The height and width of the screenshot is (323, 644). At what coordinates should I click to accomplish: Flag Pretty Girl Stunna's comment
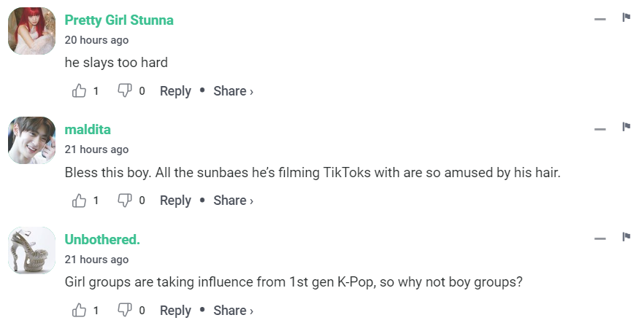pos(626,17)
